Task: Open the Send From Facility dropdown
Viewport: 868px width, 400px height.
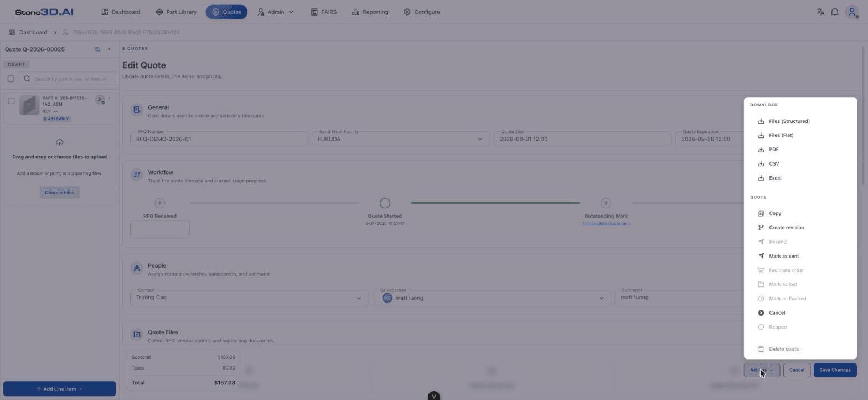Action: coord(400,139)
